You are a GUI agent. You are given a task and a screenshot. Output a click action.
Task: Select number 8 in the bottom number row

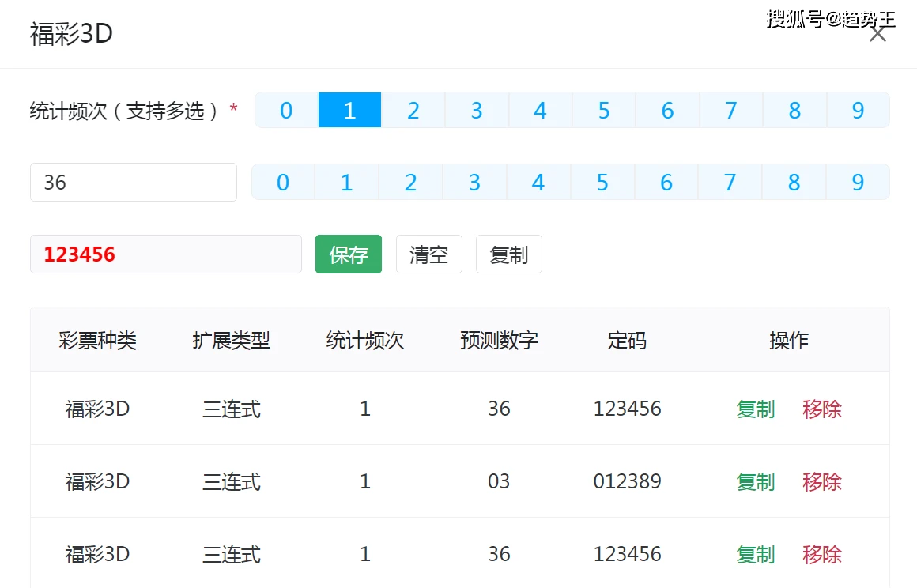794,182
